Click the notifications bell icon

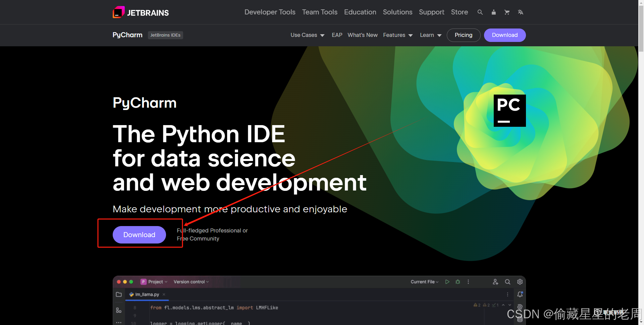point(520,294)
